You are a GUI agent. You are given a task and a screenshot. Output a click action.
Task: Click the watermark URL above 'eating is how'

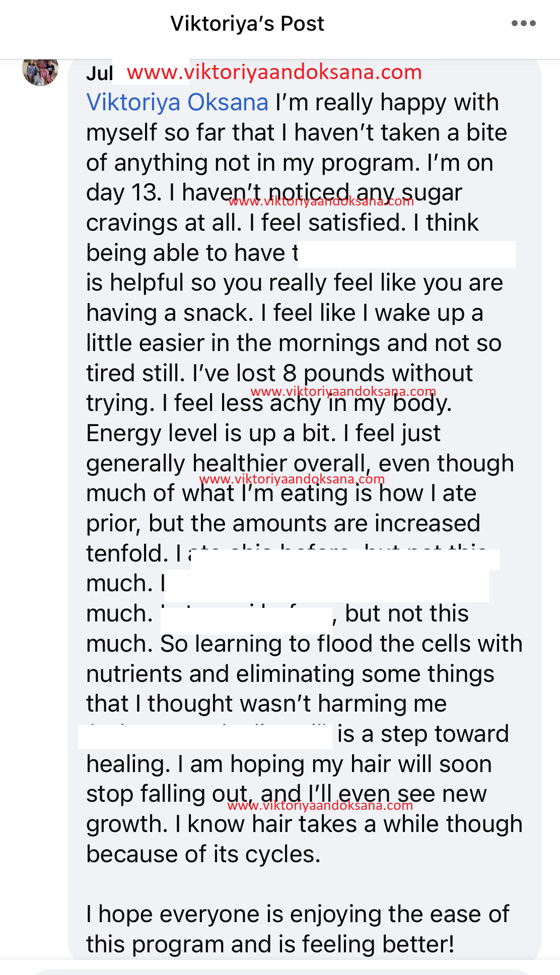[292, 479]
